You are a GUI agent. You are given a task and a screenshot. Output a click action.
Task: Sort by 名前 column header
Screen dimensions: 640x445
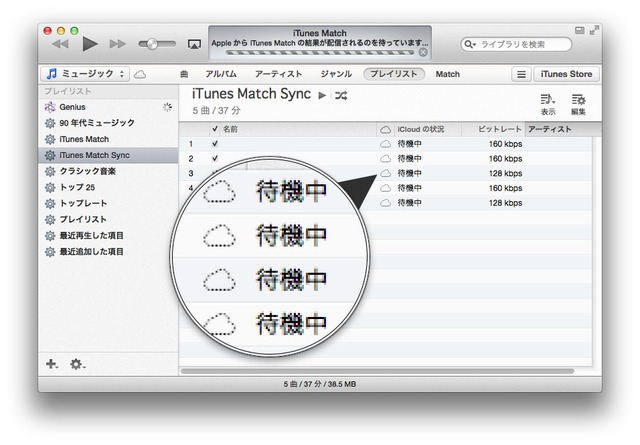click(298, 129)
